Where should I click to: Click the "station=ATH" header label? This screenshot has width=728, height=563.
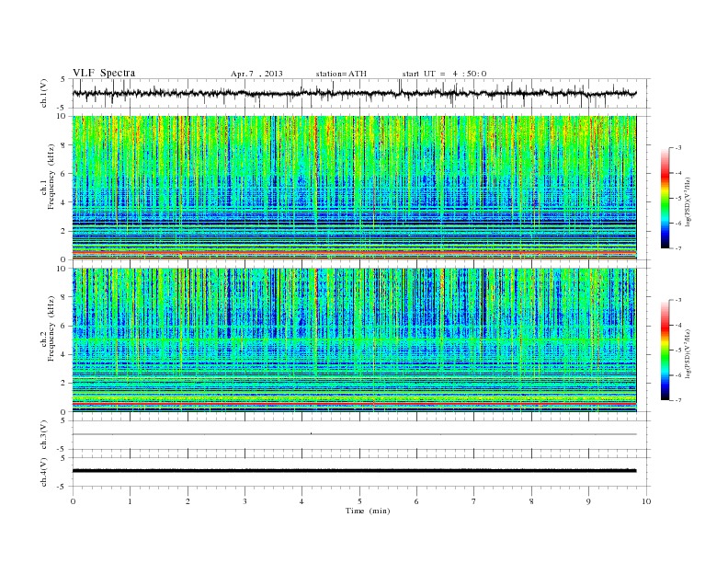pyautogui.click(x=341, y=74)
